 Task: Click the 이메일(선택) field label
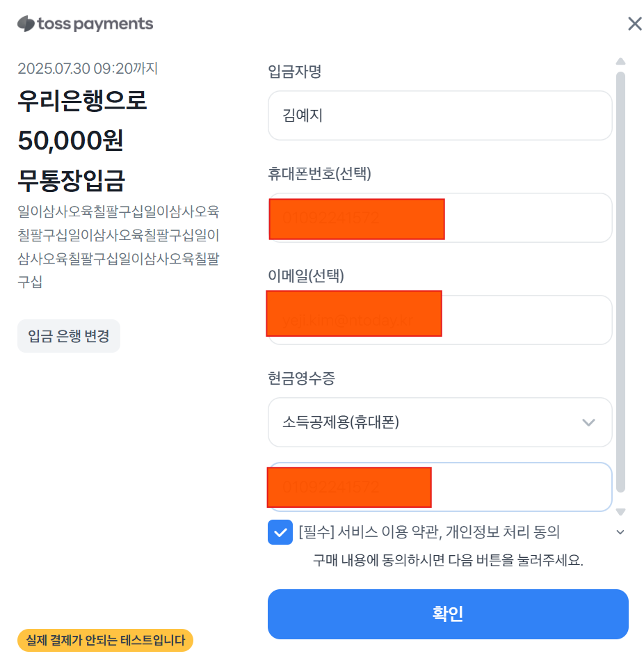pyautogui.click(x=306, y=275)
